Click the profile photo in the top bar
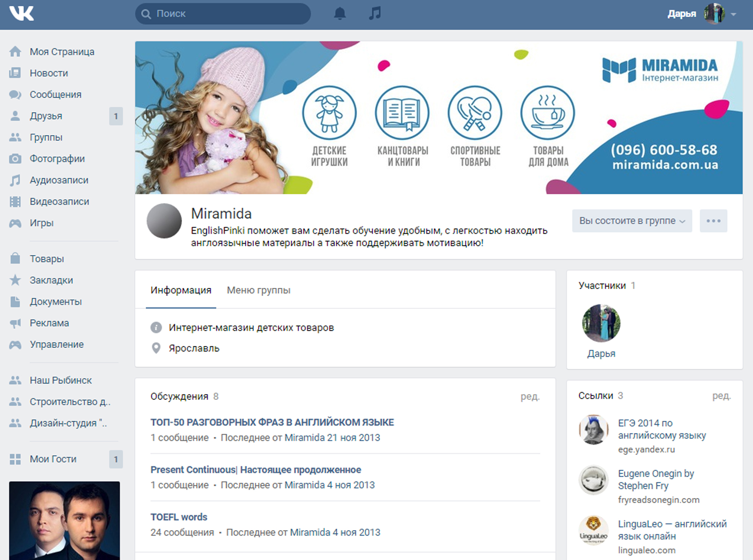Image resolution: width=753 pixels, height=560 pixels. tap(714, 14)
